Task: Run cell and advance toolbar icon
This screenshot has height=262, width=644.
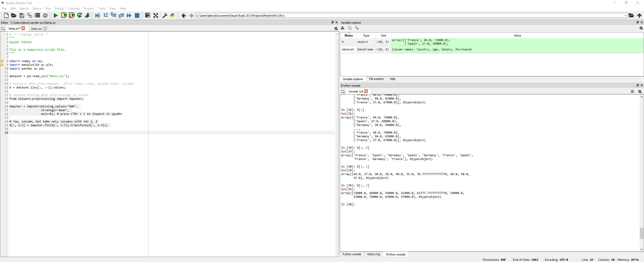Action: [72, 16]
